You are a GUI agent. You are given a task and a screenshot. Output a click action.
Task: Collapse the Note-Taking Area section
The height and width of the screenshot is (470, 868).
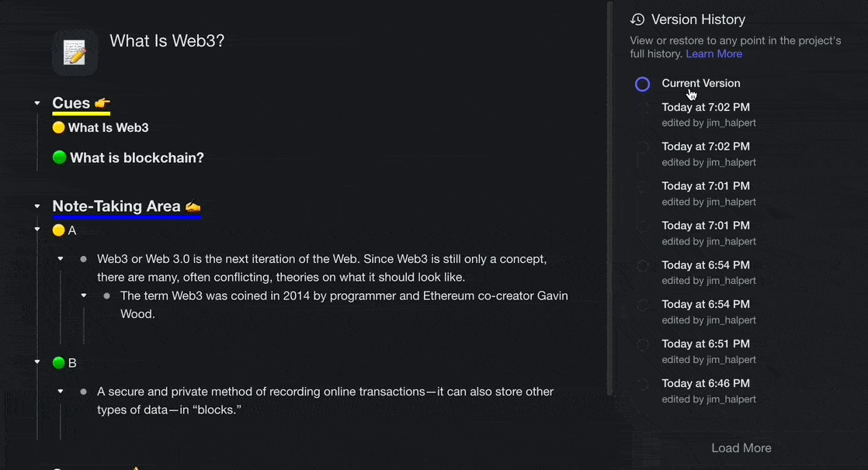36,206
